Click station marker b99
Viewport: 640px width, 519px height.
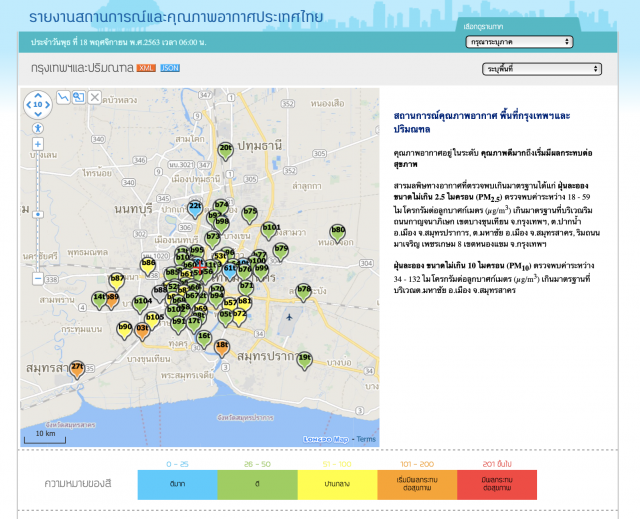tap(262, 270)
